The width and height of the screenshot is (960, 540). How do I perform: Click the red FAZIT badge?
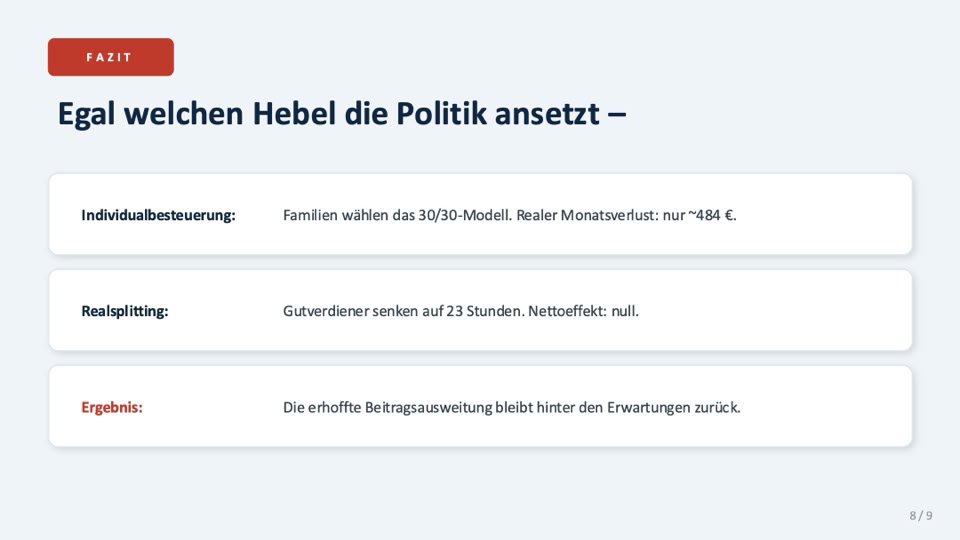(111, 57)
